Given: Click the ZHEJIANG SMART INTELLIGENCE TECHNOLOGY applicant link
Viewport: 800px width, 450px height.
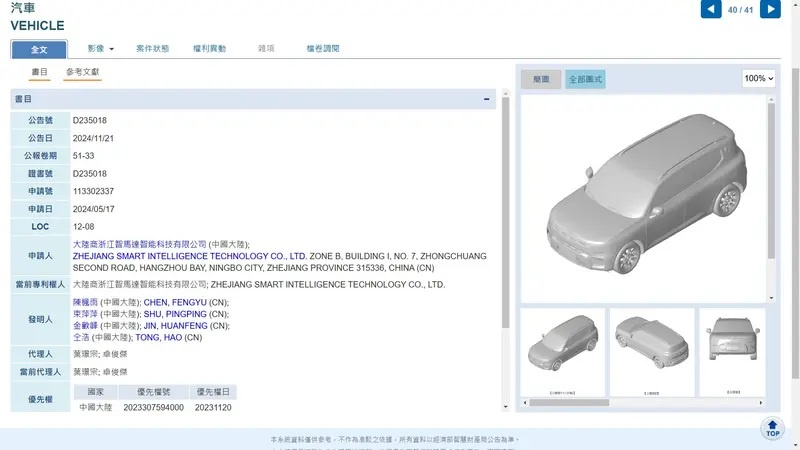Looking at the screenshot, I should tap(190, 257).
